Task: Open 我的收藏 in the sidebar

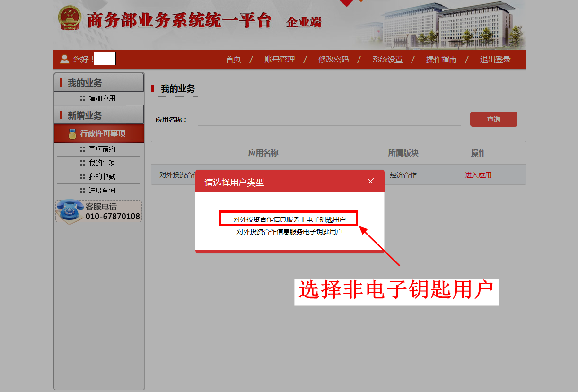Action: pos(102,177)
